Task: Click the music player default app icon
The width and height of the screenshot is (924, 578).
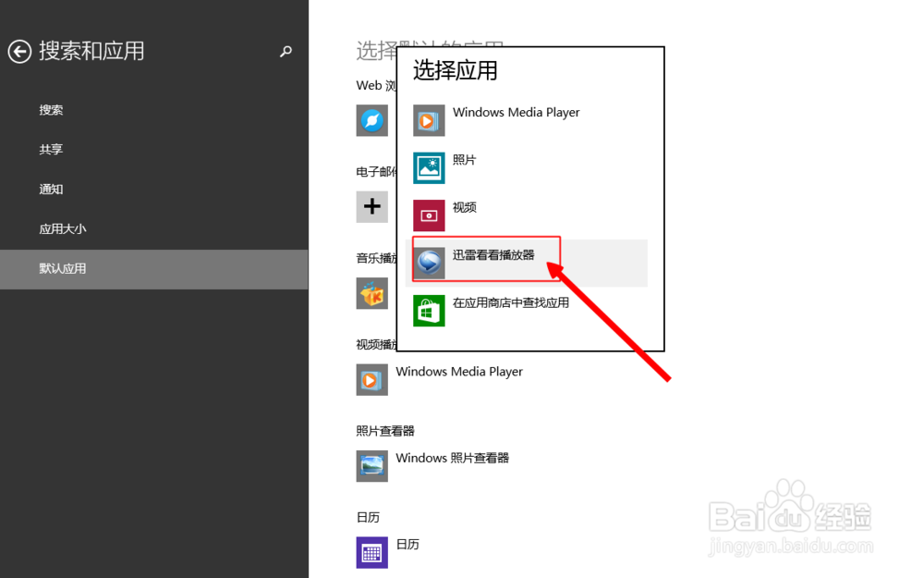Action: [x=371, y=293]
